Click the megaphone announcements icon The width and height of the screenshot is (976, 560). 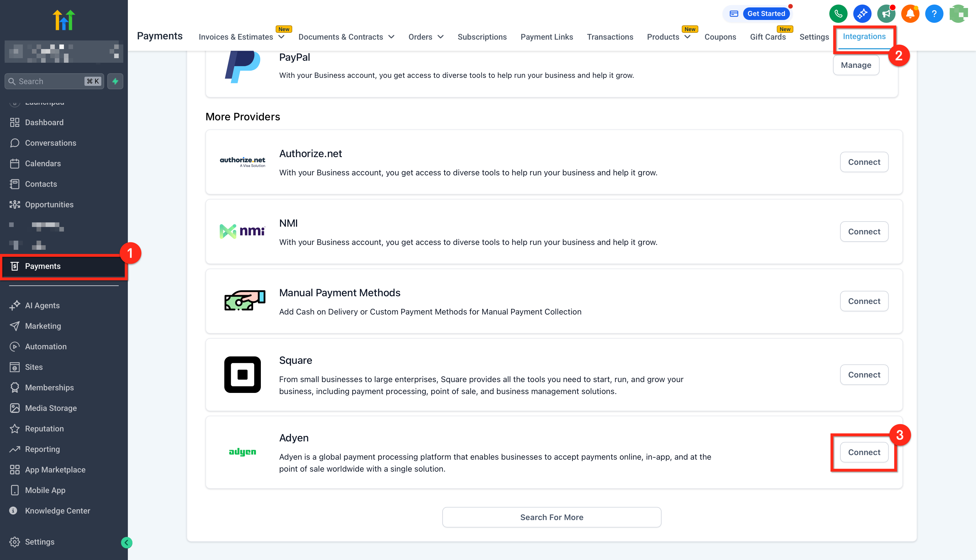click(886, 14)
